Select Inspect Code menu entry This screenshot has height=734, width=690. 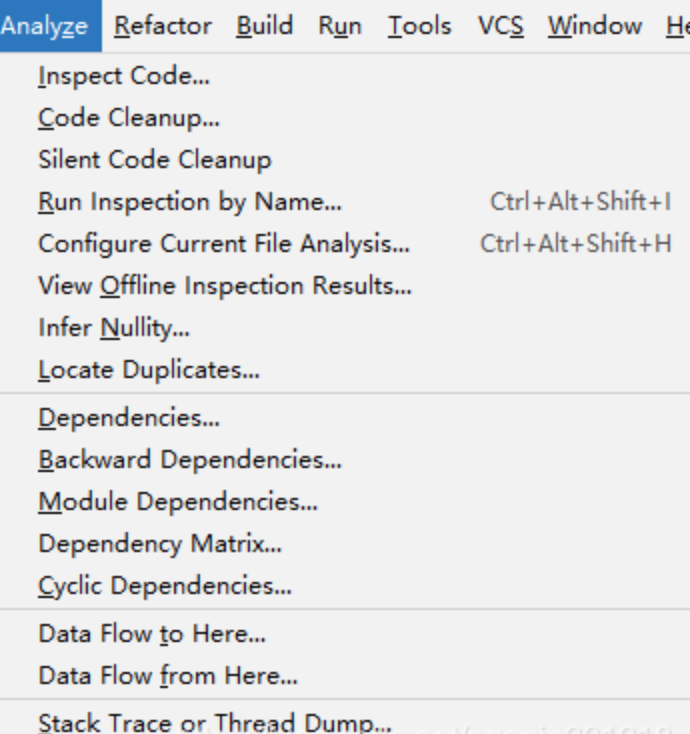click(x=124, y=76)
